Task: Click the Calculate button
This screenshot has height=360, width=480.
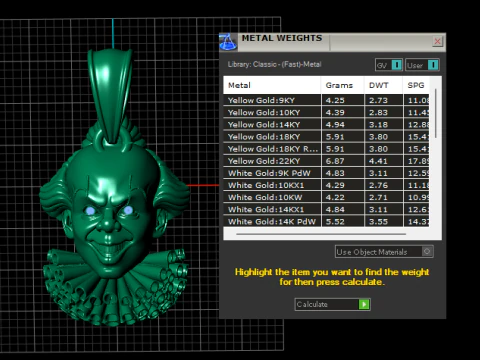Action: coord(332,304)
